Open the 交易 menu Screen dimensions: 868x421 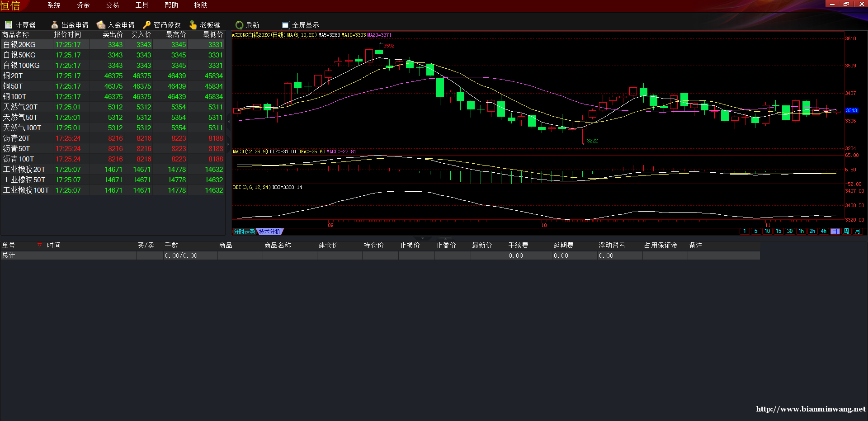(113, 5)
